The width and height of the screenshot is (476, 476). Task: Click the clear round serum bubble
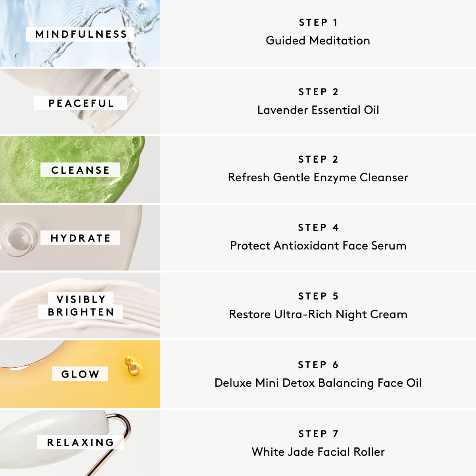coord(17,239)
